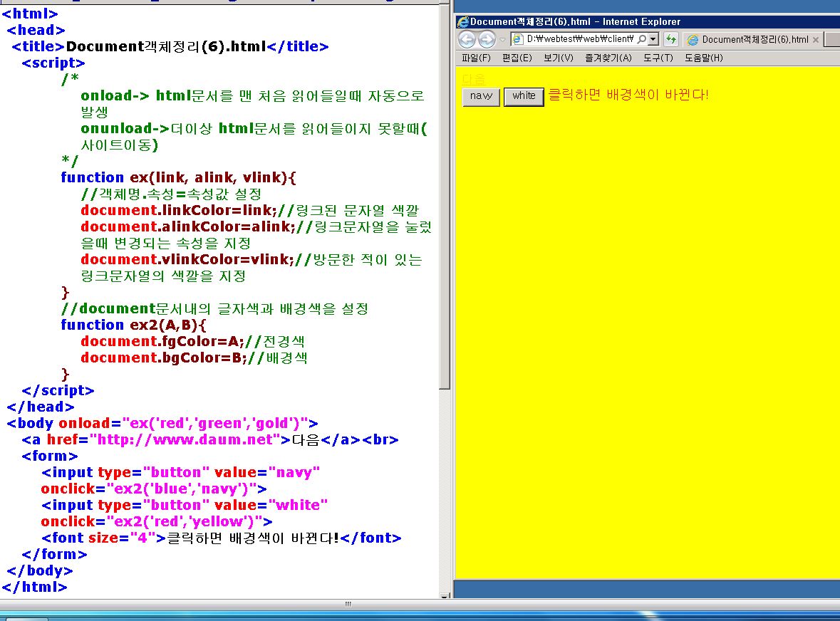Click the input line with value="white"
The width and height of the screenshot is (840, 621).
[x=185, y=506]
